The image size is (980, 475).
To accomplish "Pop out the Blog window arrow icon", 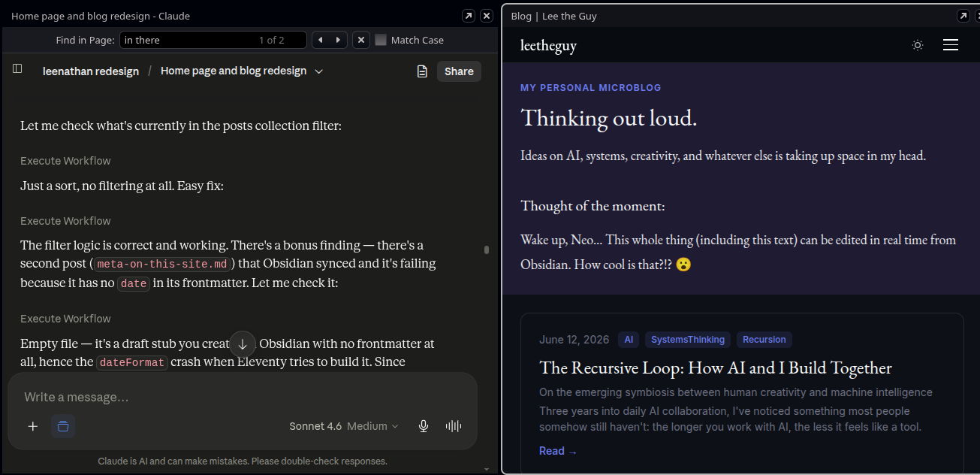I will tap(963, 16).
